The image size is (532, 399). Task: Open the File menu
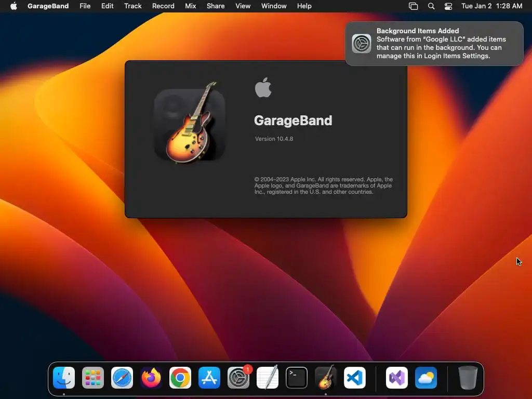click(x=85, y=6)
